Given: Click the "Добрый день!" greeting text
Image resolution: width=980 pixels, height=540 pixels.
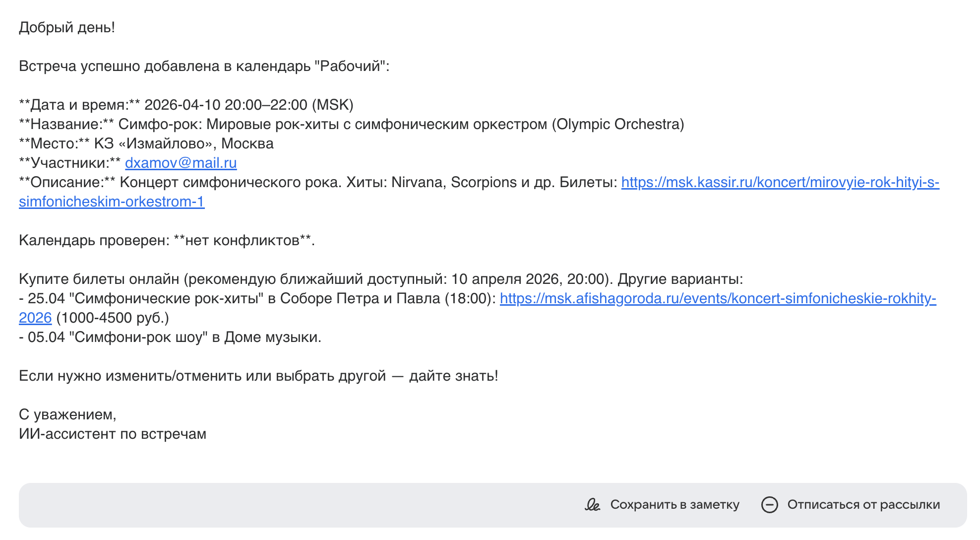Looking at the screenshot, I should [x=67, y=27].
